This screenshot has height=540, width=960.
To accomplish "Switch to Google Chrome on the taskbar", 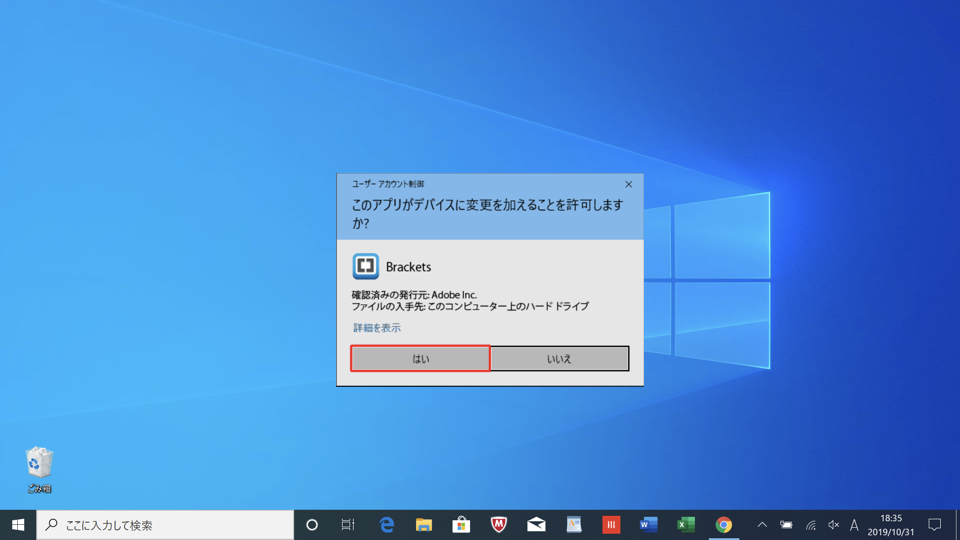I will (x=724, y=525).
